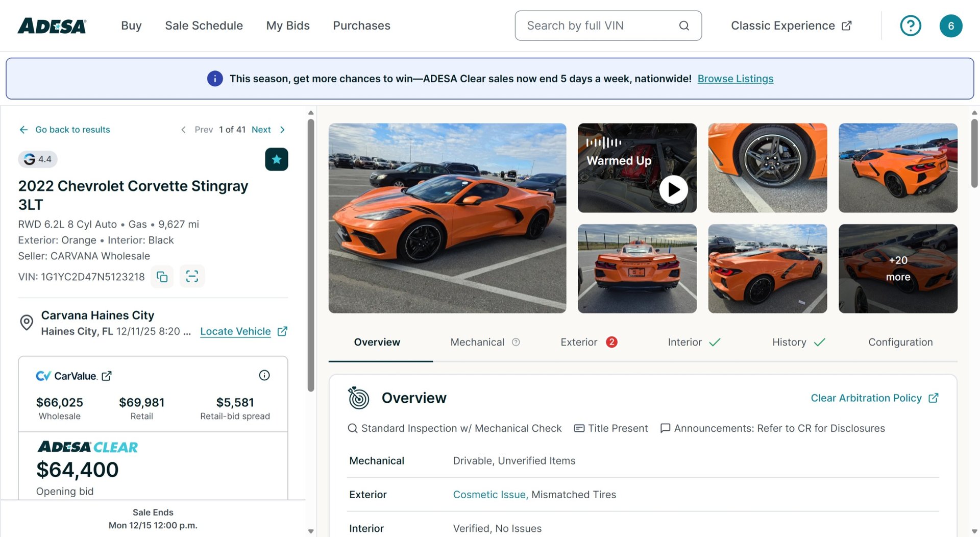Copy the VIN to clipboard
The height and width of the screenshot is (537, 980).
coord(162,276)
